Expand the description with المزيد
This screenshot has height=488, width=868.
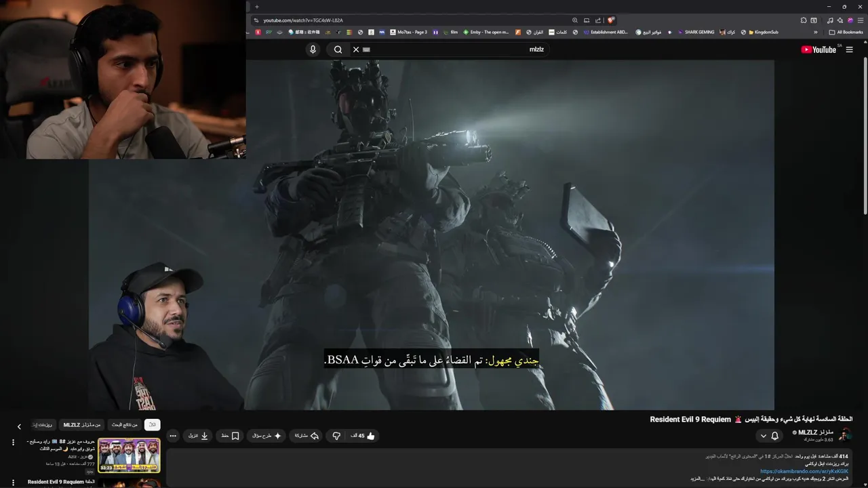[696, 479]
